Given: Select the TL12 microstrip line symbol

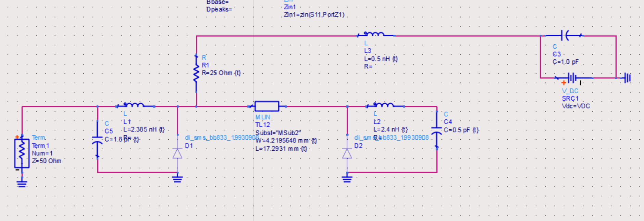Looking at the screenshot, I should click(x=267, y=106).
